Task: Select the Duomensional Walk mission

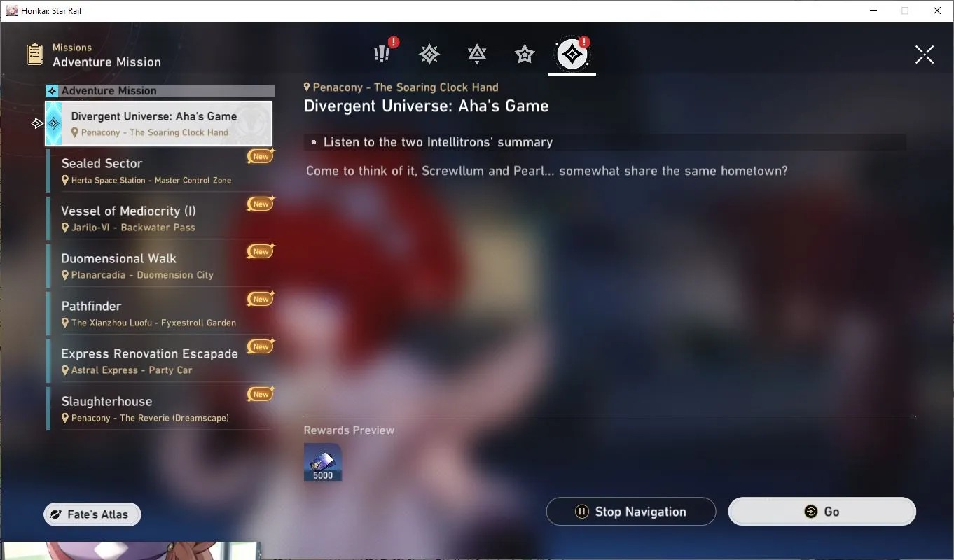Action: [159, 266]
